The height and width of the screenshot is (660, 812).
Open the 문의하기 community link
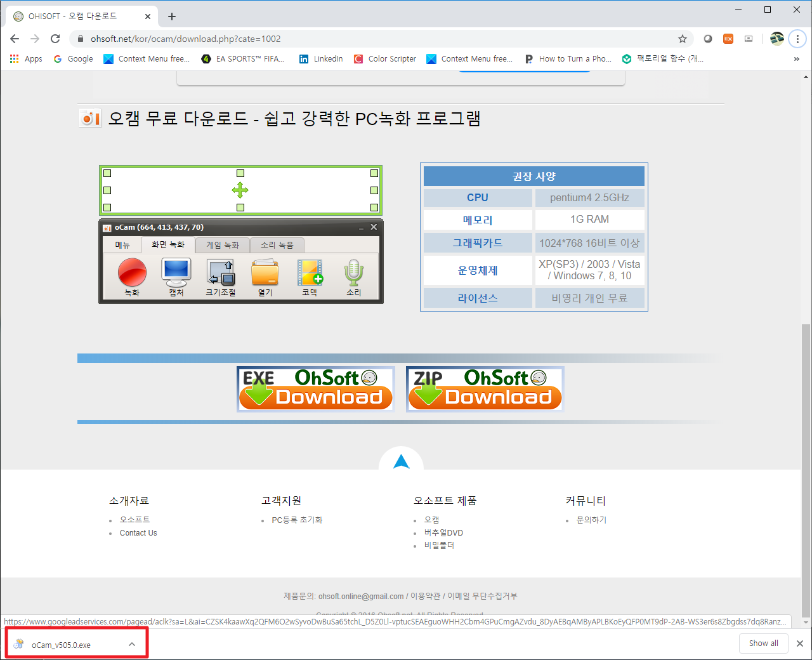[591, 520]
